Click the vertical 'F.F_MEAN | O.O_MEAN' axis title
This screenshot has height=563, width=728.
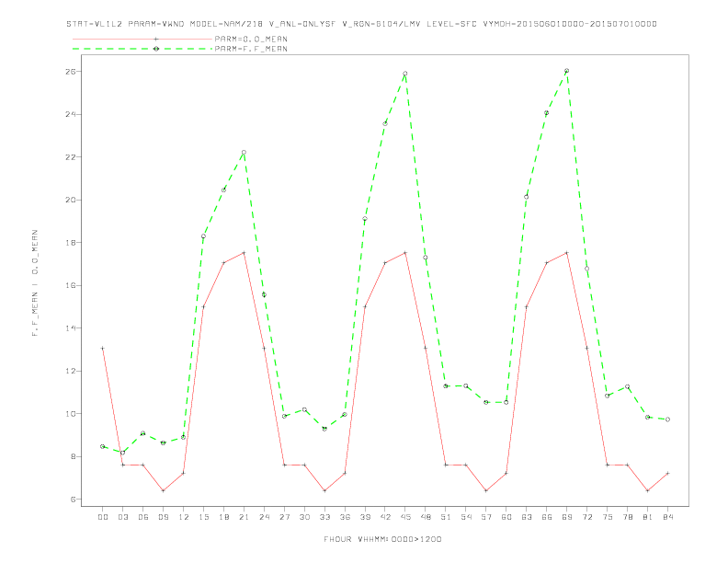(x=35, y=283)
